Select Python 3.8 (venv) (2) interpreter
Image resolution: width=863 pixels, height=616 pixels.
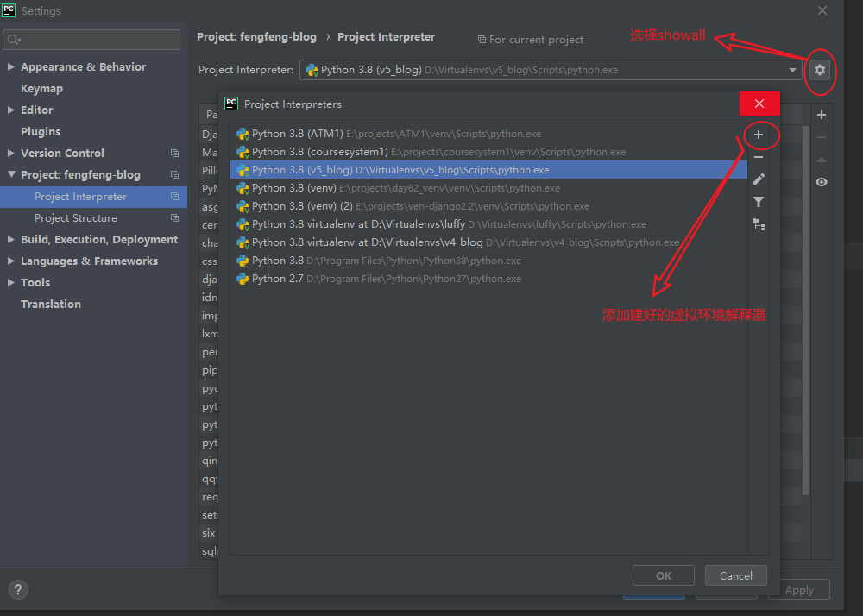(x=488, y=206)
